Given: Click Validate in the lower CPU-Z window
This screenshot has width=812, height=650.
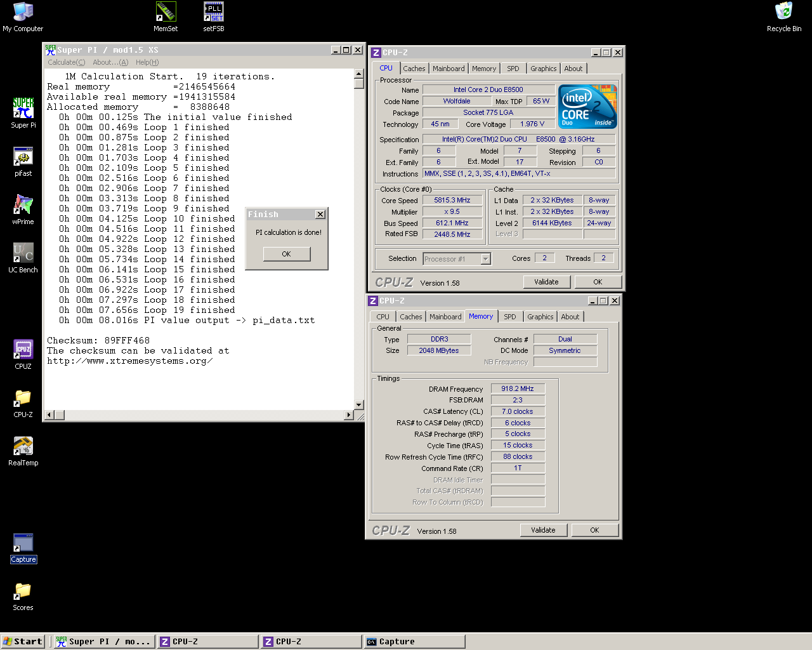Looking at the screenshot, I should point(543,530).
